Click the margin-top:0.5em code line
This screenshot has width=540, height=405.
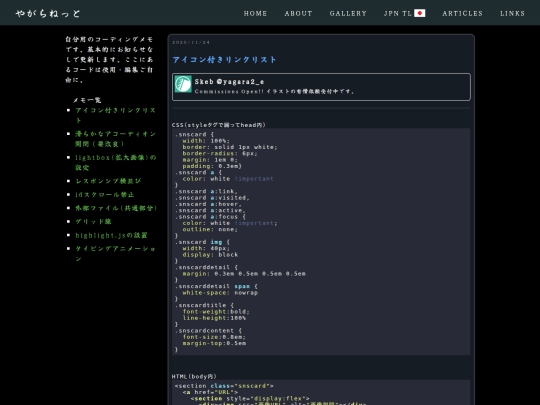coord(214,343)
